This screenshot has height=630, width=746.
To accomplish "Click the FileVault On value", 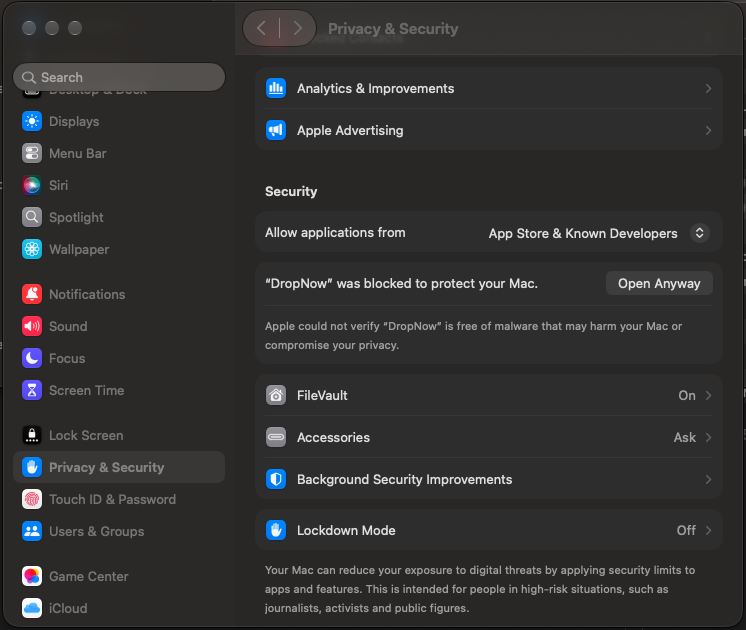I will [687, 395].
